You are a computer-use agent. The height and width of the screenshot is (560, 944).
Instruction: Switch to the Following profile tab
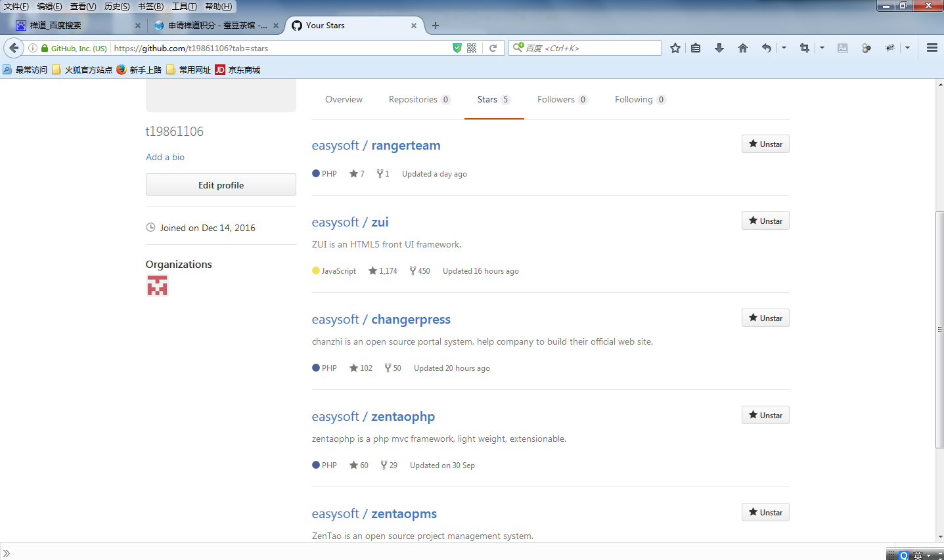pyautogui.click(x=641, y=99)
